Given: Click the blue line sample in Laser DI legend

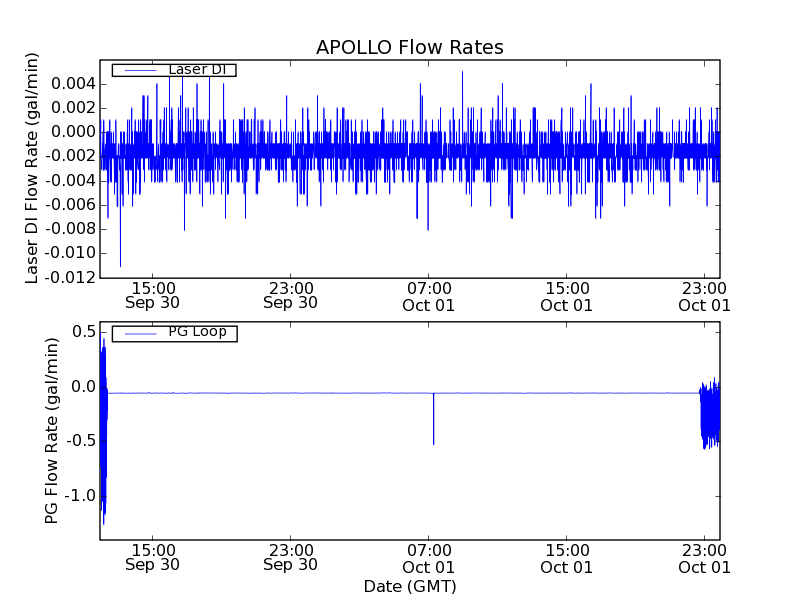Looking at the screenshot, I should point(140,70).
